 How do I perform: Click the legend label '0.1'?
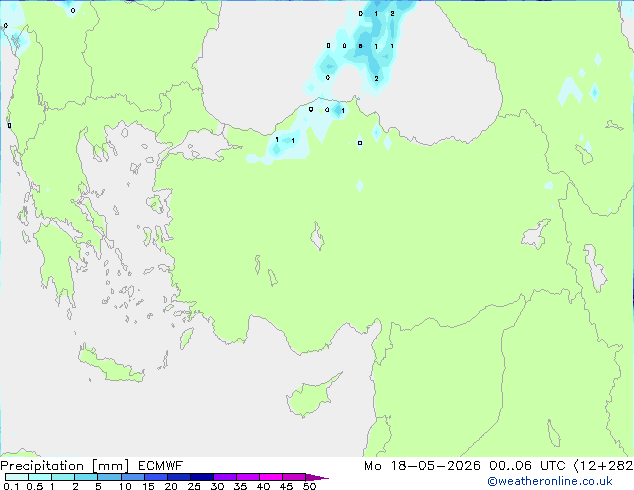coord(11,486)
